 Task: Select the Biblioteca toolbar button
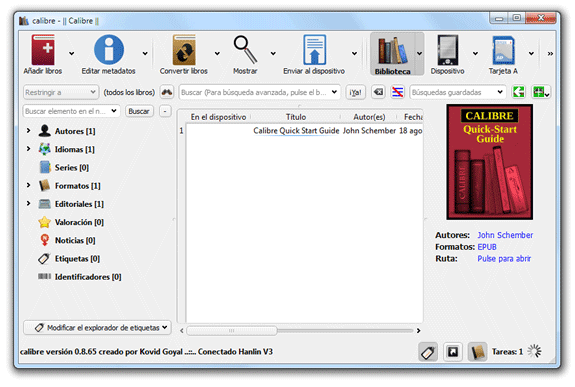click(392, 54)
